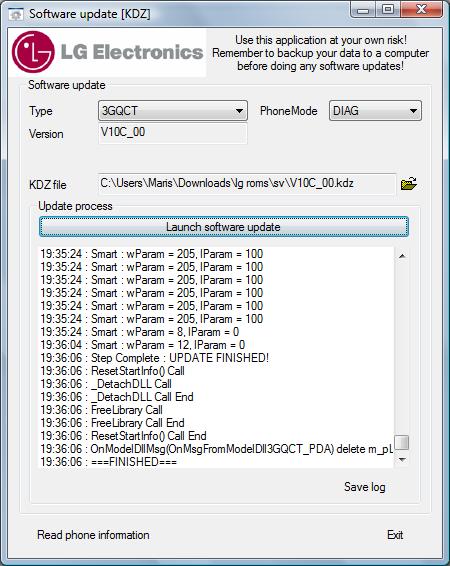Minimize the Software update window
The image size is (450, 566).
(363, 9)
